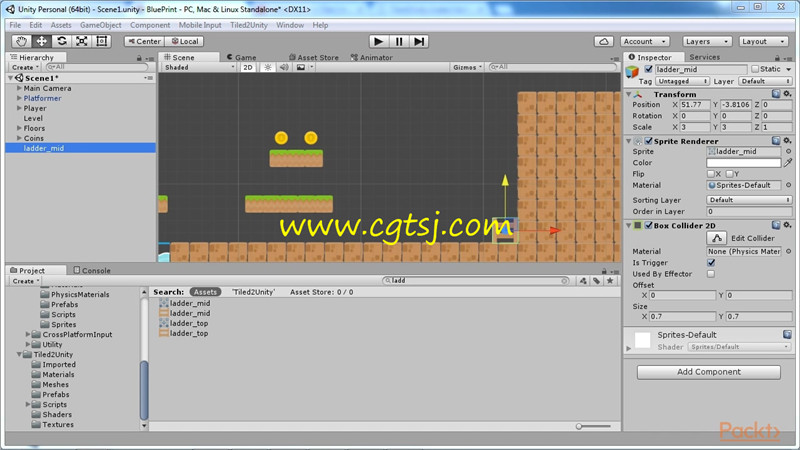This screenshot has width=800, height=450.
Task: Save search as favorite star
Action: tap(610, 281)
